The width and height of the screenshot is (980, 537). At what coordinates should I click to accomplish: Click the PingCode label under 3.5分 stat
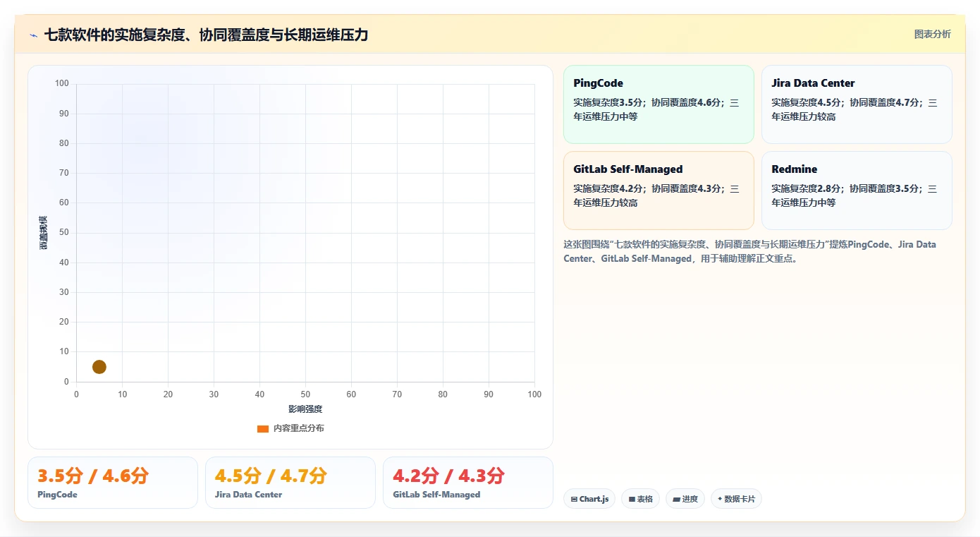click(x=57, y=495)
